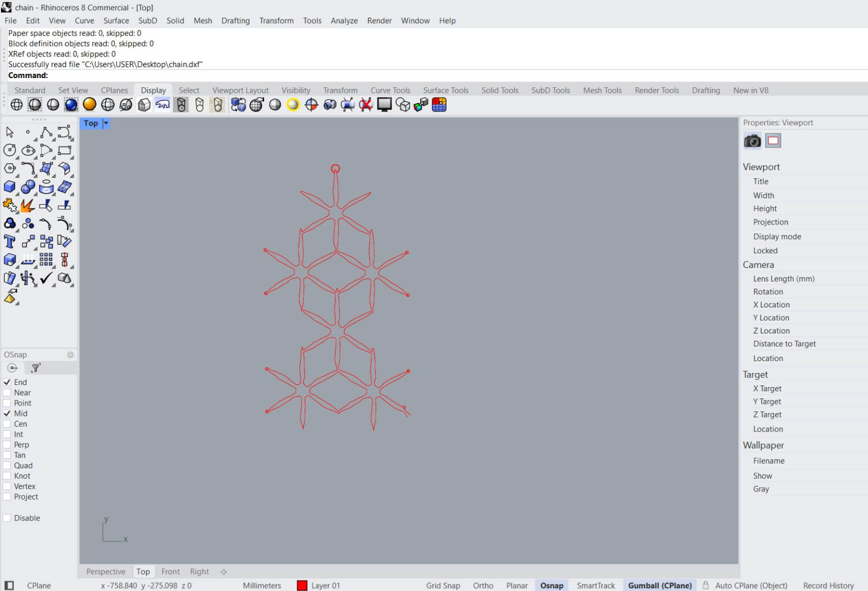Open the viewport camera properties icon
The height and width of the screenshot is (591, 868).
(752, 141)
